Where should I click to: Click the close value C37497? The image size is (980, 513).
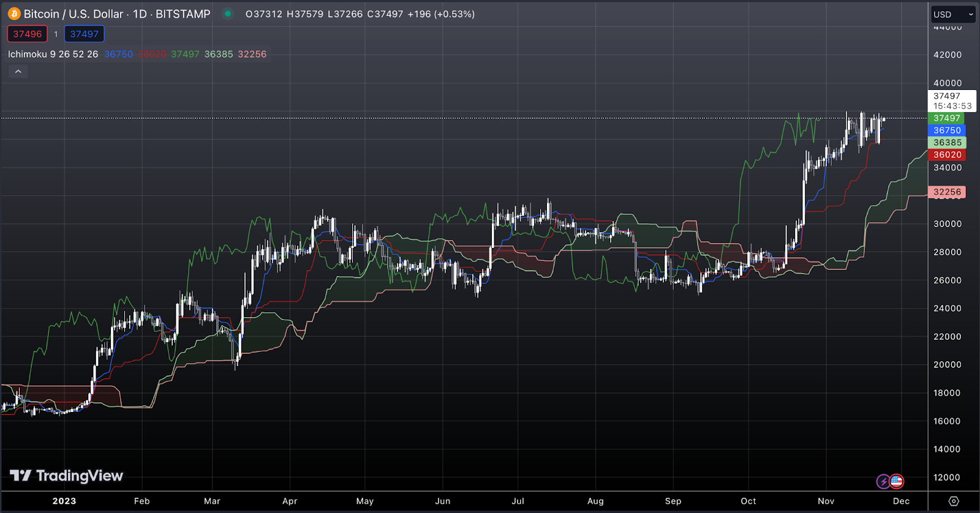(385, 13)
